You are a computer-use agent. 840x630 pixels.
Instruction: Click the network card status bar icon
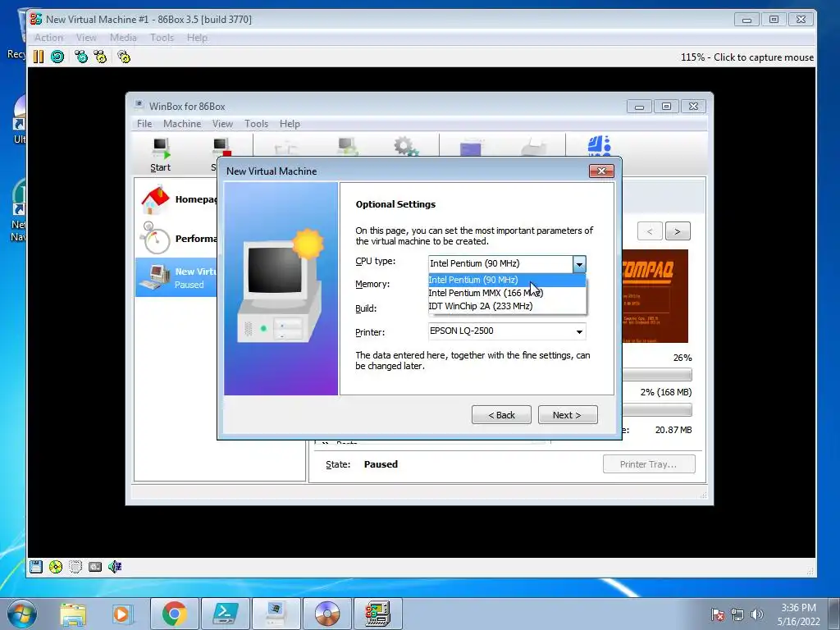click(95, 567)
